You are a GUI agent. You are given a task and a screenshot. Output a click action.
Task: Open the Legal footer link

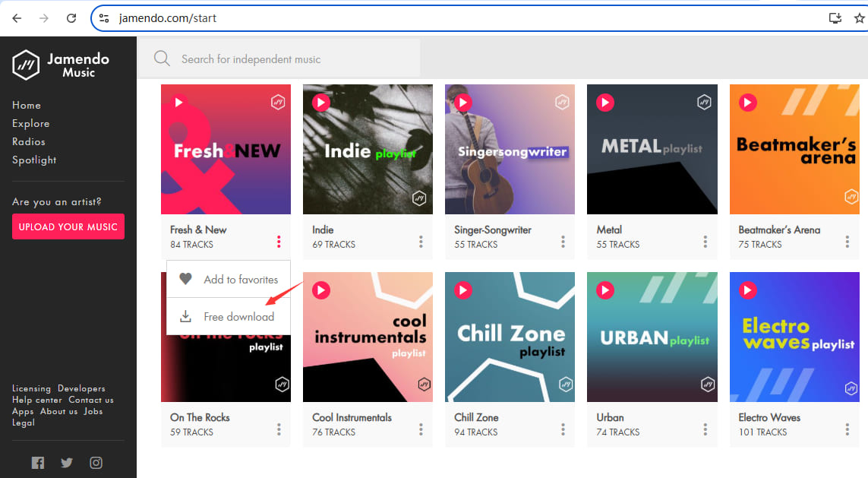pyautogui.click(x=24, y=423)
